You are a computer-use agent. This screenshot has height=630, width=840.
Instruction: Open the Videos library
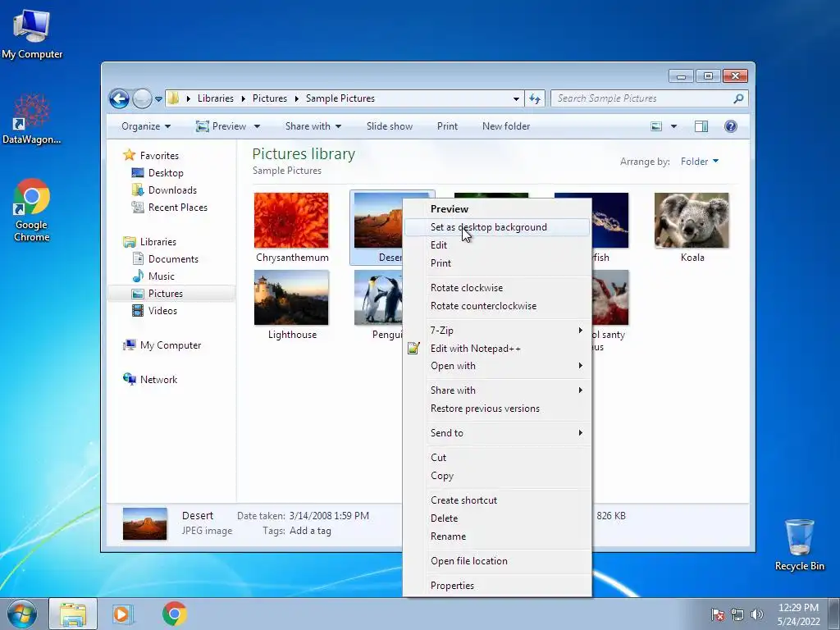pos(162,311)
